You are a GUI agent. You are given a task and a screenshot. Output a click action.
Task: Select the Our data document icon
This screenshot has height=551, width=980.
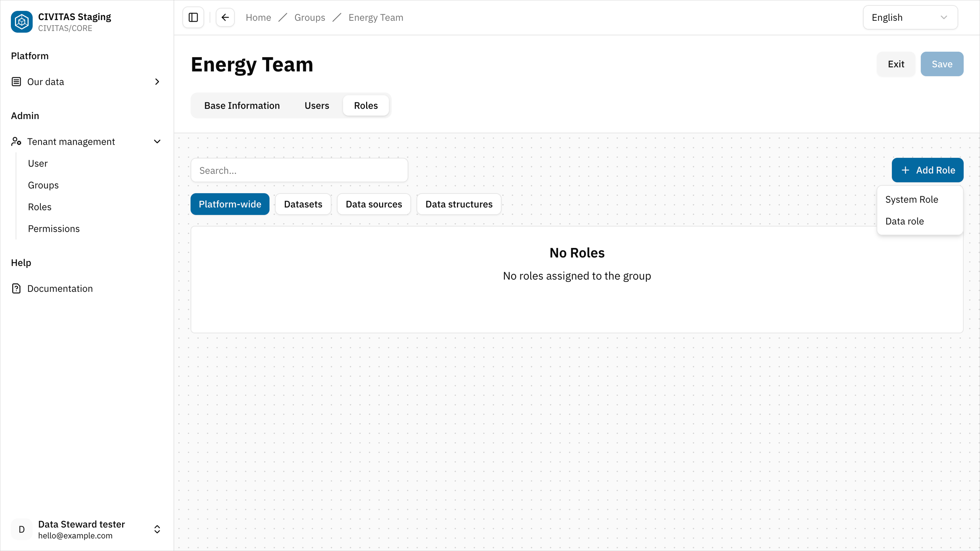tap(16, 81)
